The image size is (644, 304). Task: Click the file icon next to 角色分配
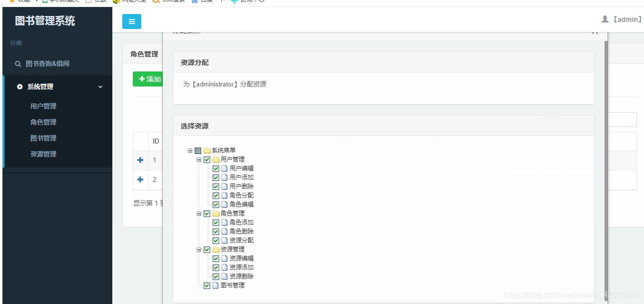coord(225,195)
